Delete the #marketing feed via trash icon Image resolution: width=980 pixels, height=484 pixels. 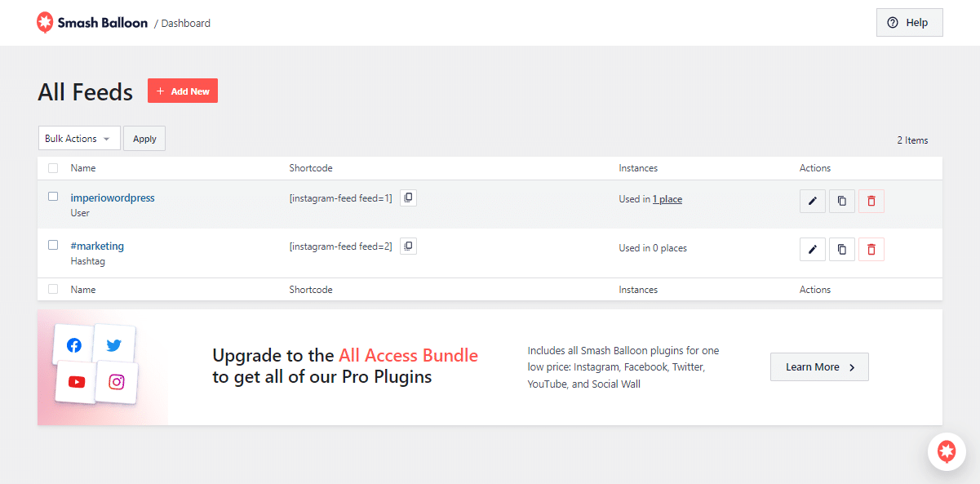(x=871, y=249)
